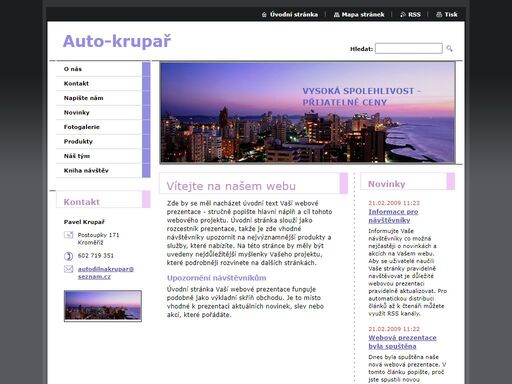Go to Napište nám page
Image resolution: width=512 pixels, height=384 pixels.
click(x=99, y=98)
